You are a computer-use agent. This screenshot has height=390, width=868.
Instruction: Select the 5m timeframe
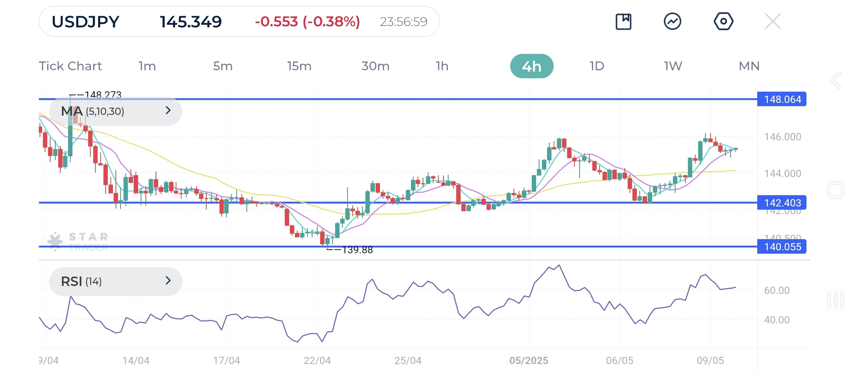click(223, 66)
